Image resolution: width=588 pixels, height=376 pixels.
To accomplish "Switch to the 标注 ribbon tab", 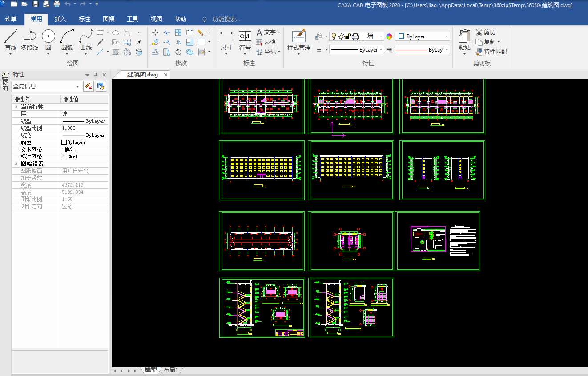I will [x=85, y=19].
